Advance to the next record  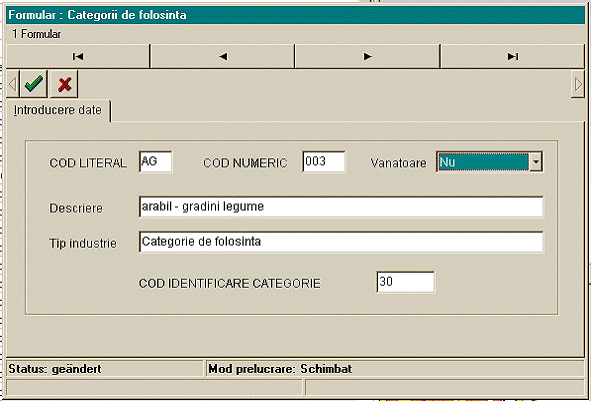(368, 56)
